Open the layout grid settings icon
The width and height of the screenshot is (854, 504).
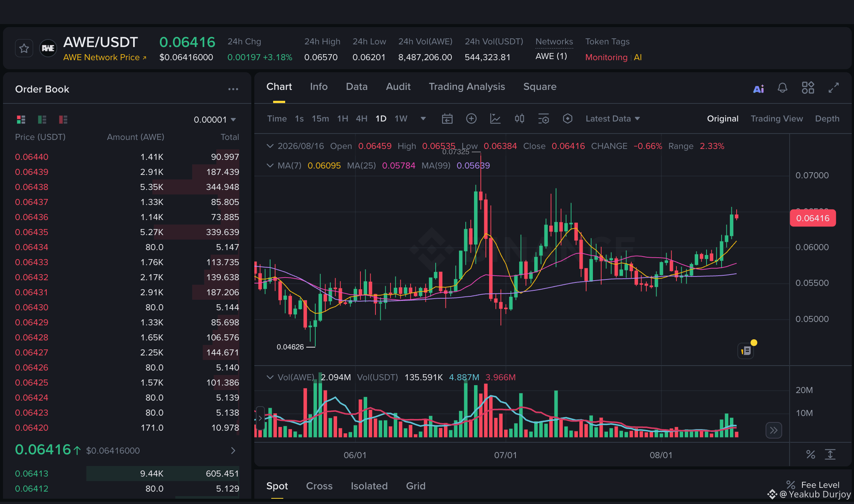click(808, 88)
